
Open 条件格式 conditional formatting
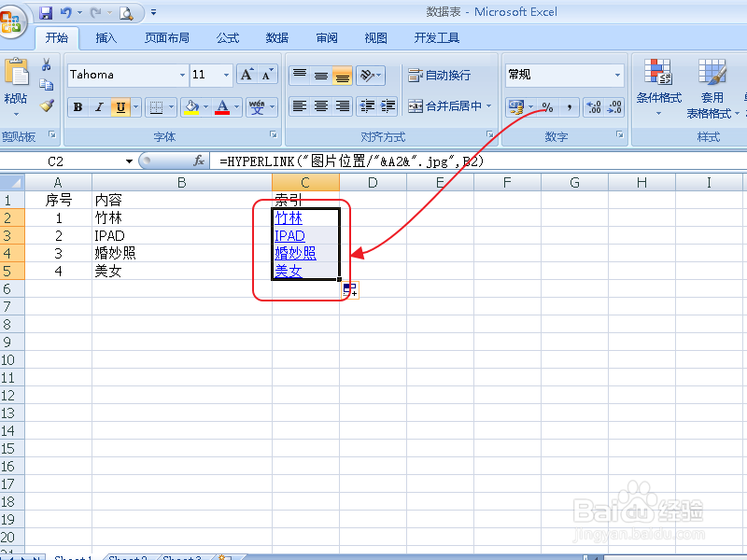pyautogui.click(x=659, y=87)
